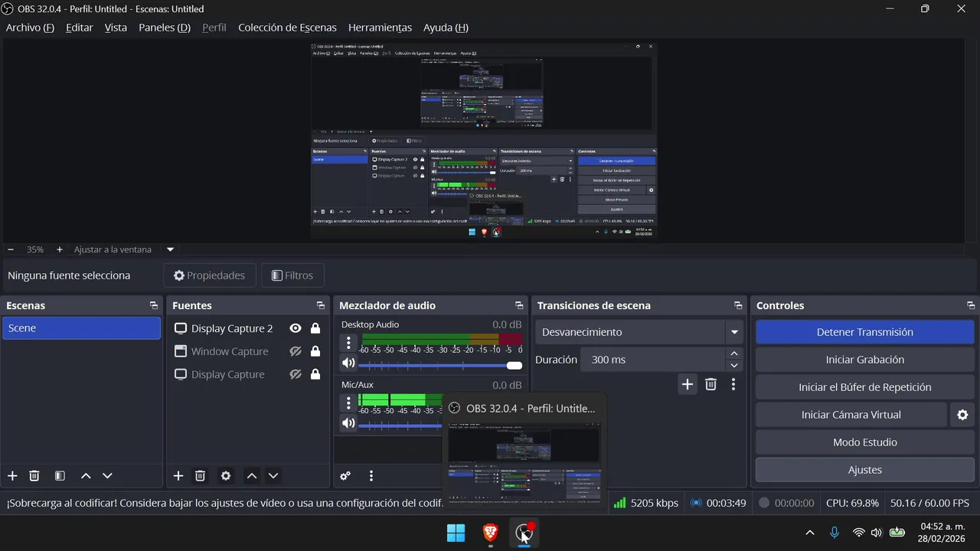The image size is (980, 551).
Task: Show the Display Capture source
Action: click(296, 374)
